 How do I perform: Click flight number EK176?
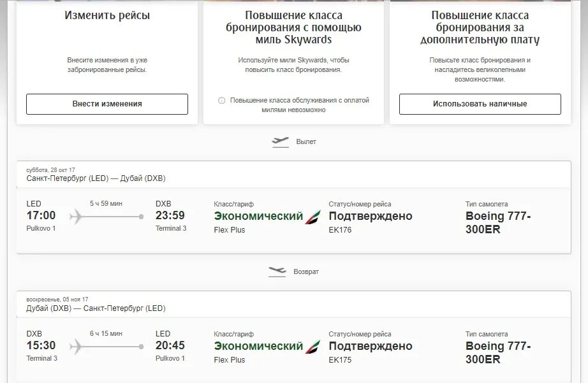tap(340, 230)
